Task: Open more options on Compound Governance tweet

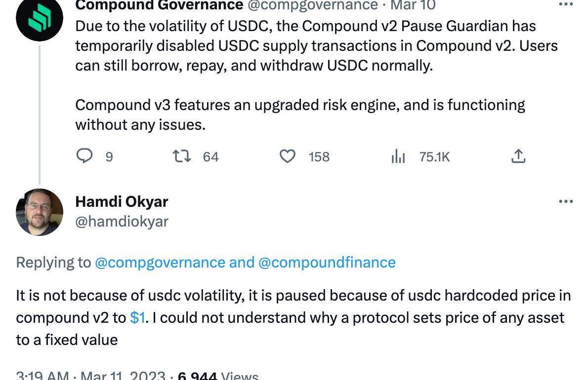Action: 566,4
